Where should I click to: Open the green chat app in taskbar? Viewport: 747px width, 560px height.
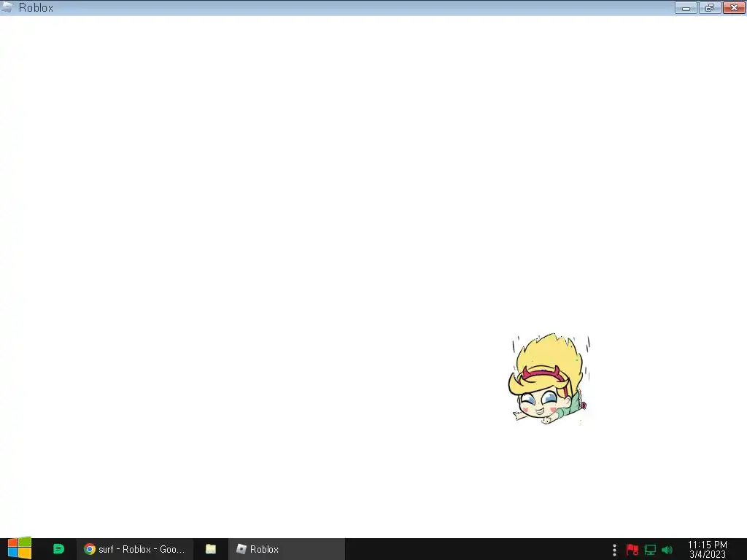coord(58,549)
